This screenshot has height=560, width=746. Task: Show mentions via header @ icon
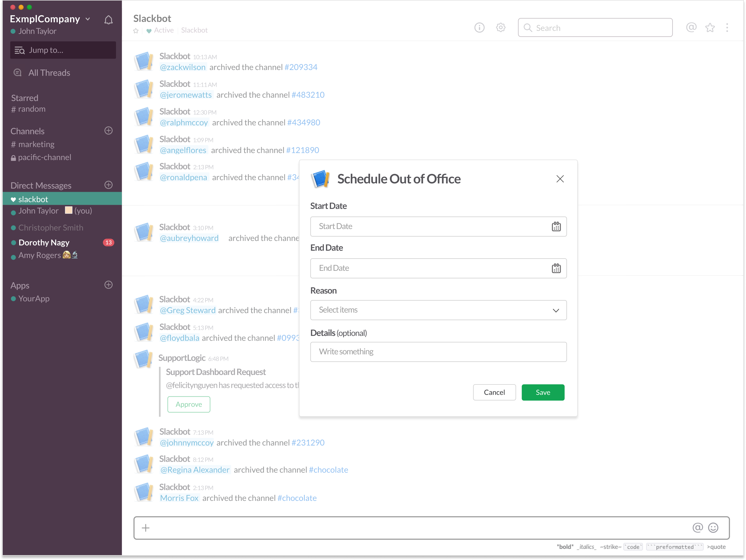691,28
